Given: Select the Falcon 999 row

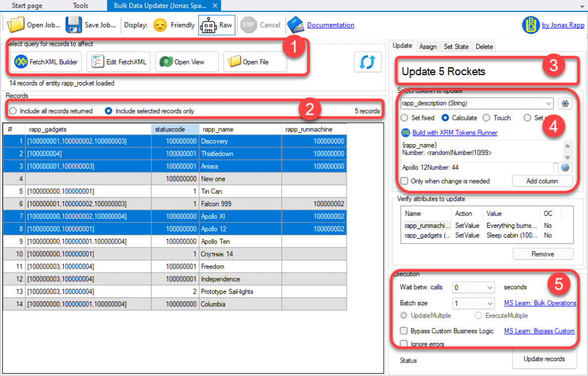Looking at the screenshot, I should tap(175, 204).
